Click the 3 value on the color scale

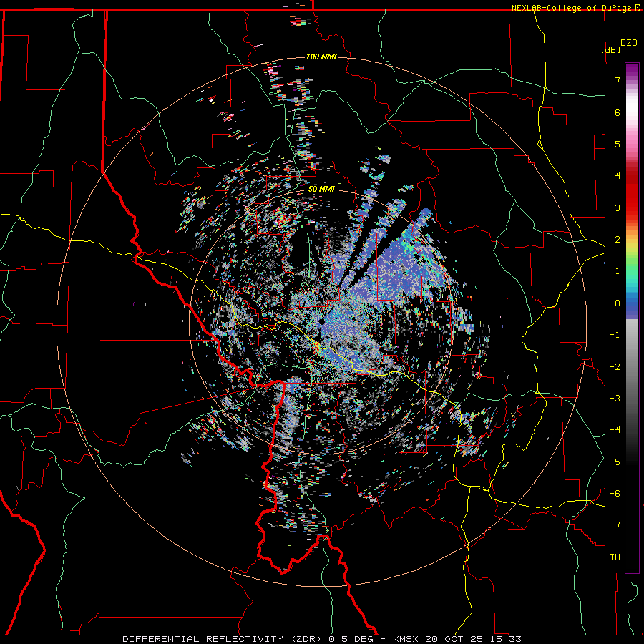(618, 208)
